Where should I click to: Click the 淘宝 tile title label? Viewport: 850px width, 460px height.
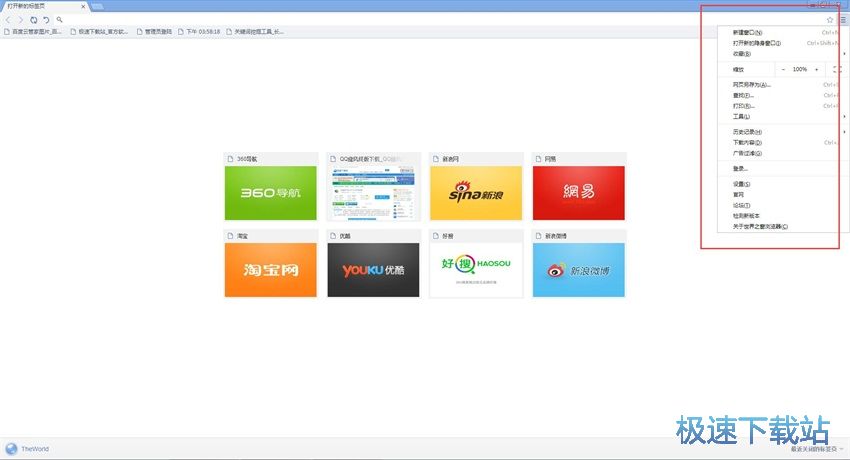click(242, 236)
